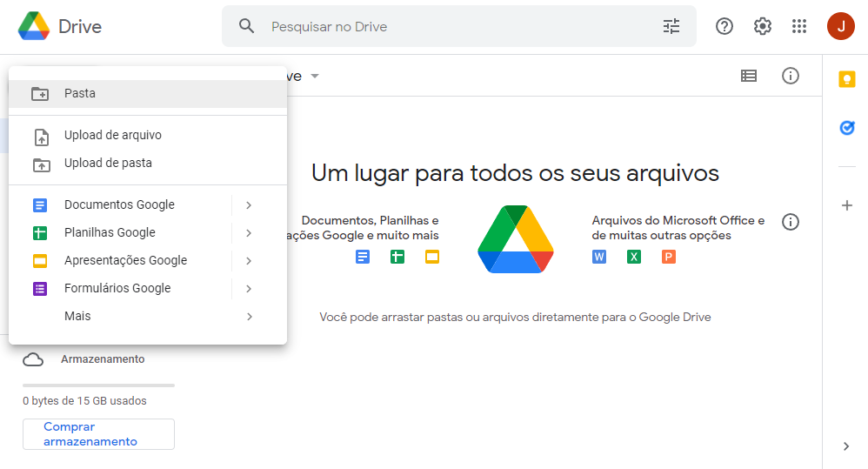Image resolution: width=868 pixels, height=469 pixels.
Task: Choose Upload de pasta
Action: [x=148, y=164]
